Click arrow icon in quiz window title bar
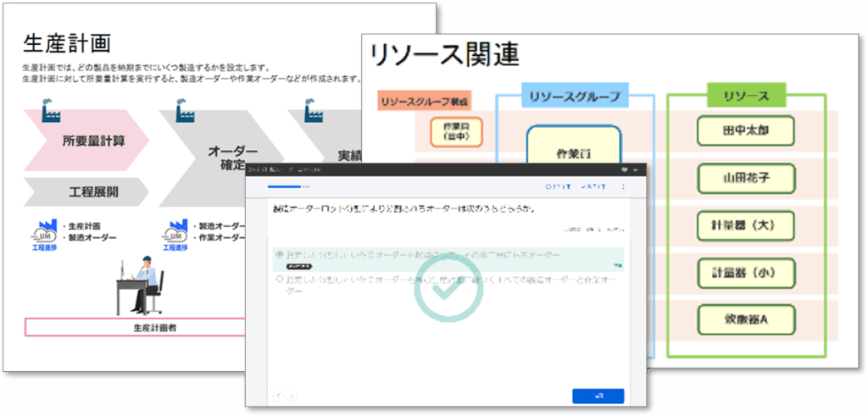Viewport: 868px width, 416px height. 636,169
